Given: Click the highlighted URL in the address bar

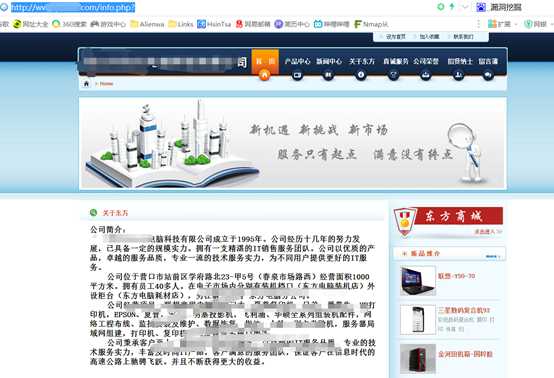Looking at the screenshot, I should point(73,7).
